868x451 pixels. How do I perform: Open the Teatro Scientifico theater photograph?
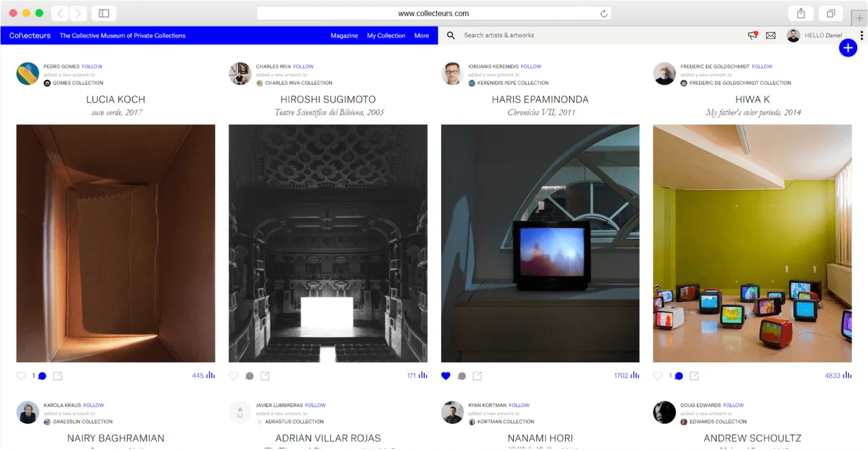pyautogui.click(x=328, y=243)
